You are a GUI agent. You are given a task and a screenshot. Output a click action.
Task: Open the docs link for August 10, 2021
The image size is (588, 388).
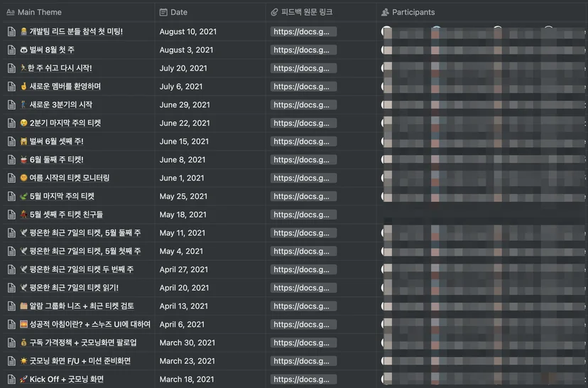coord(303,32)
